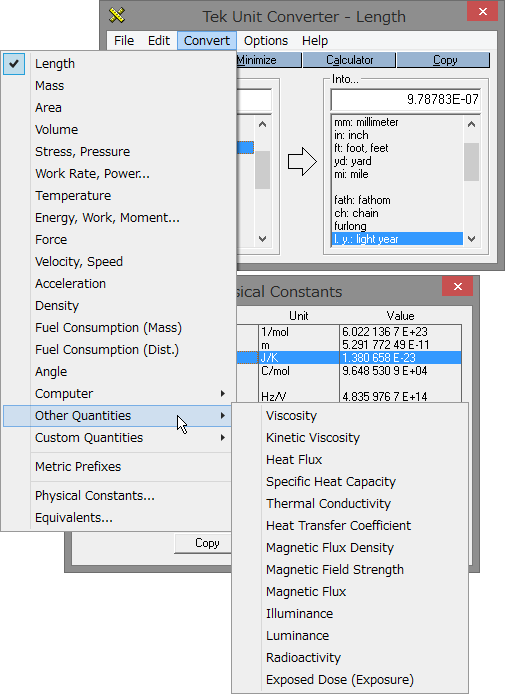Click the convert arrow between the unit lists

coord(302,162)
